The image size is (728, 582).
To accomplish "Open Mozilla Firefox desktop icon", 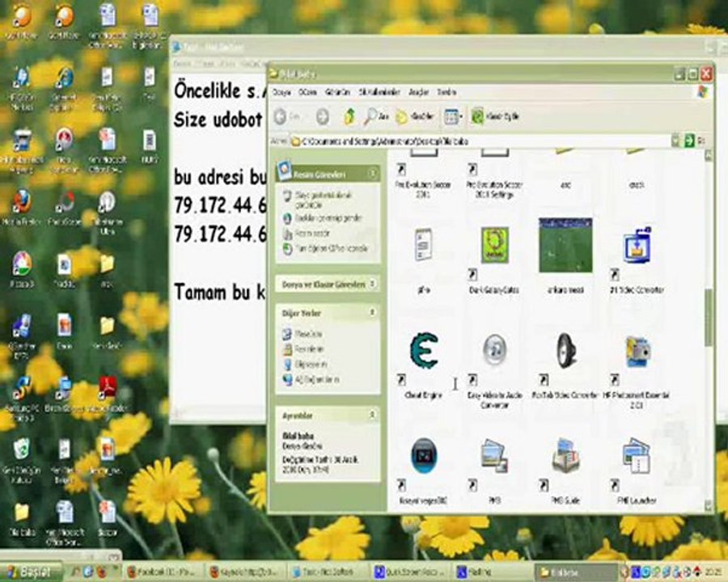I will tap(21, 202).
